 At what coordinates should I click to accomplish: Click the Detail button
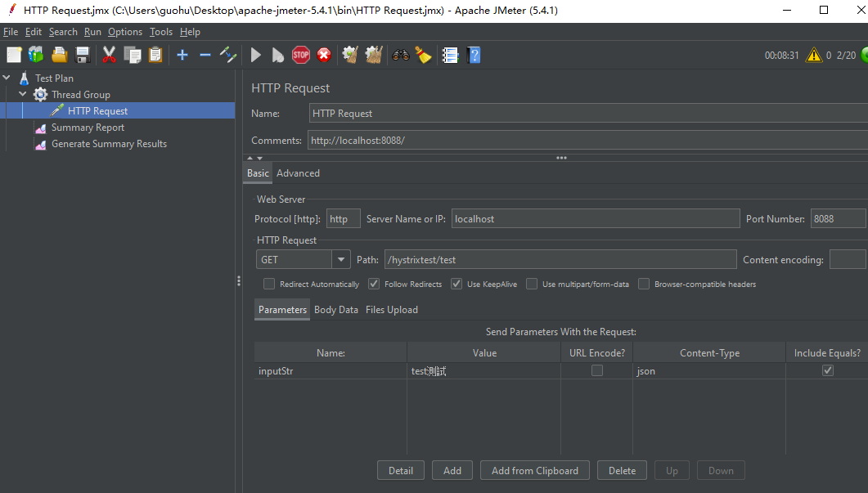click(401, 470)
